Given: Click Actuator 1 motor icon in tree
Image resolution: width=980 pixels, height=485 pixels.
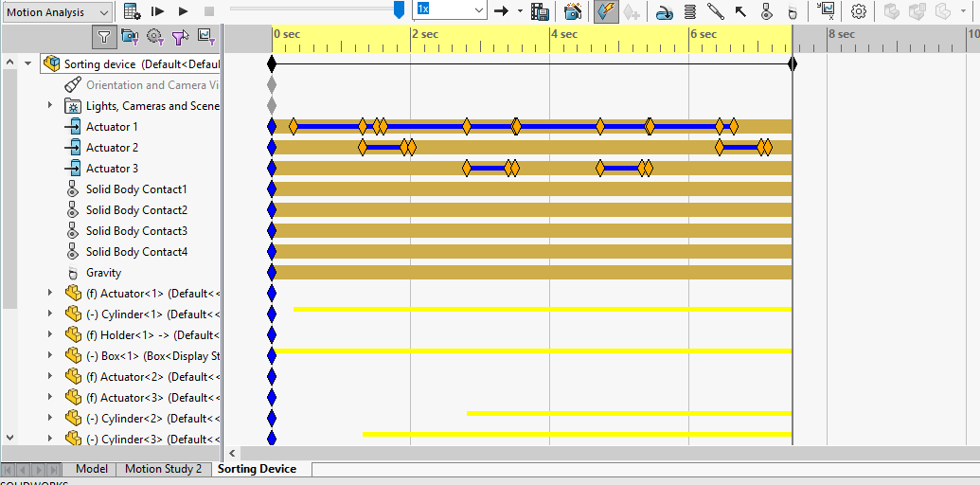Looking at the screenshot, I should 73,127.
